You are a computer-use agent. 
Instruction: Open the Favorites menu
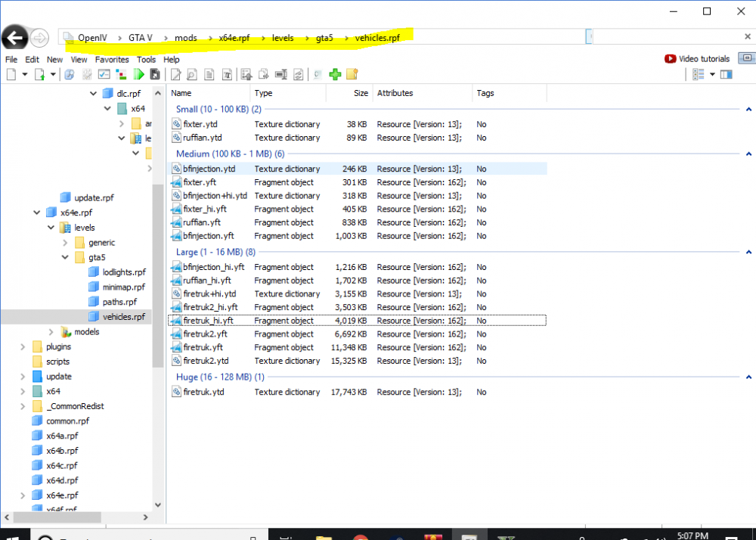click(112, 59)
